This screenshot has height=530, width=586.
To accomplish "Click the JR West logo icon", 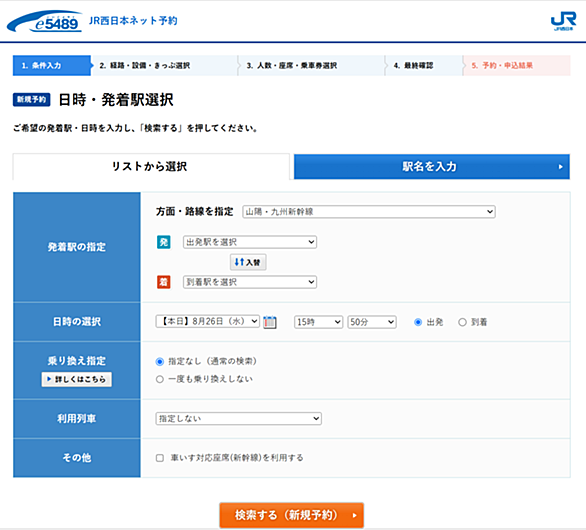I will pyautogui.click(x=564, y=21).
